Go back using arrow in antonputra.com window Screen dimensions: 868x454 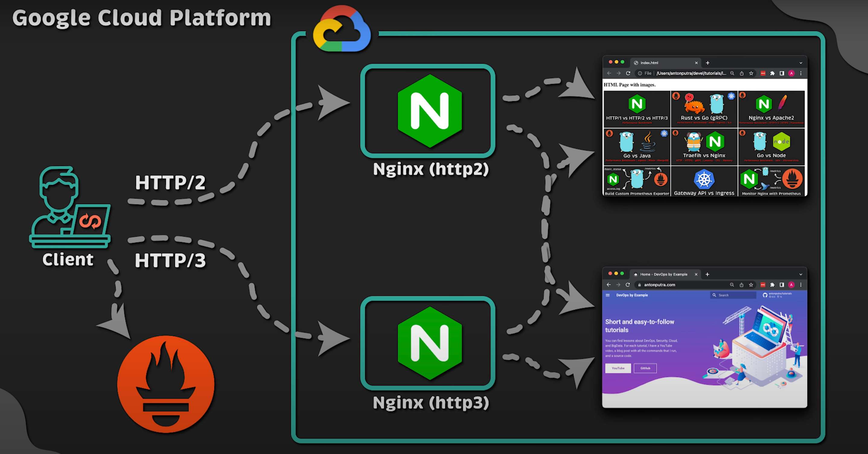(608, 285)
